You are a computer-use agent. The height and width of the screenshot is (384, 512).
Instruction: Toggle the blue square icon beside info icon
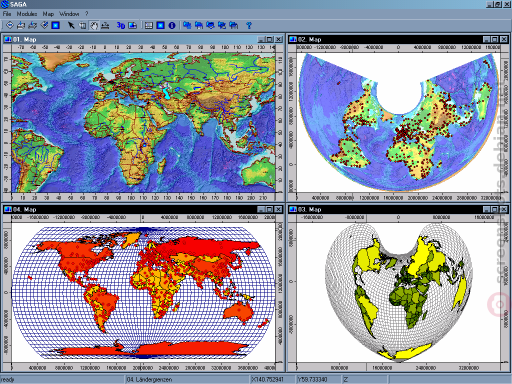(161, 25)
